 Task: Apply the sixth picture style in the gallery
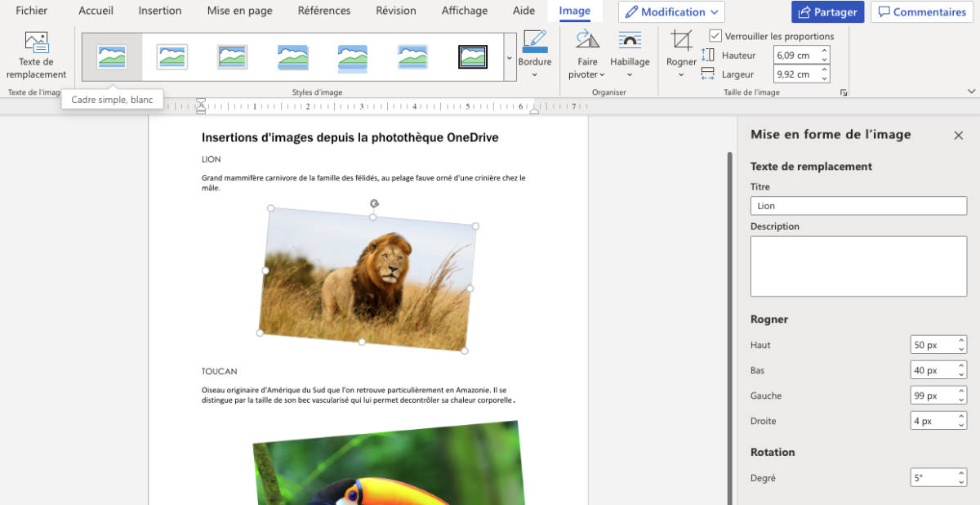point(412,56)
